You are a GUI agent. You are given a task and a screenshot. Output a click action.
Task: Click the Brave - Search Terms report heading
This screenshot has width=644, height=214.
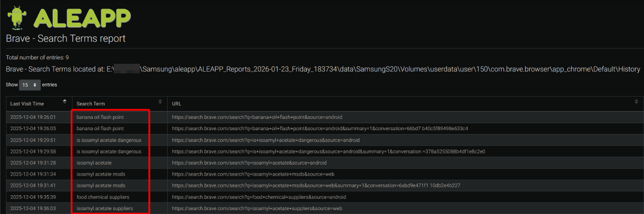tap(66, 38)
